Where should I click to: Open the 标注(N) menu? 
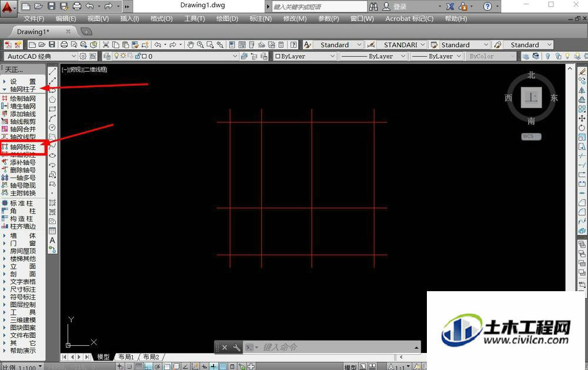point(260,18)
